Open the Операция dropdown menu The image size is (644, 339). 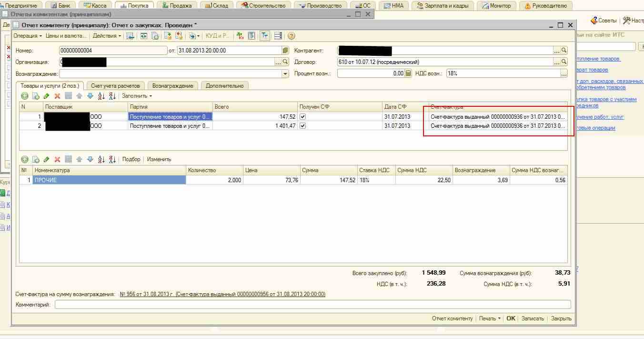tap(28, 36)
